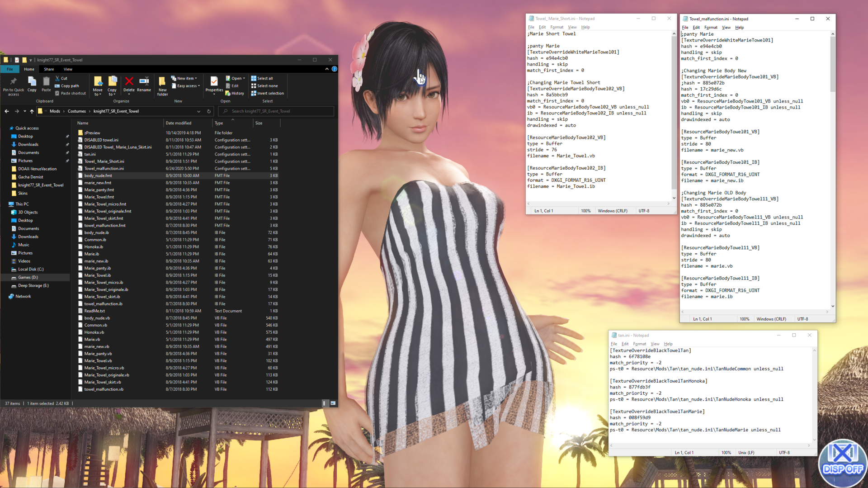
Task: Create a New folder from ribbon
Action: tap(162, 86)
